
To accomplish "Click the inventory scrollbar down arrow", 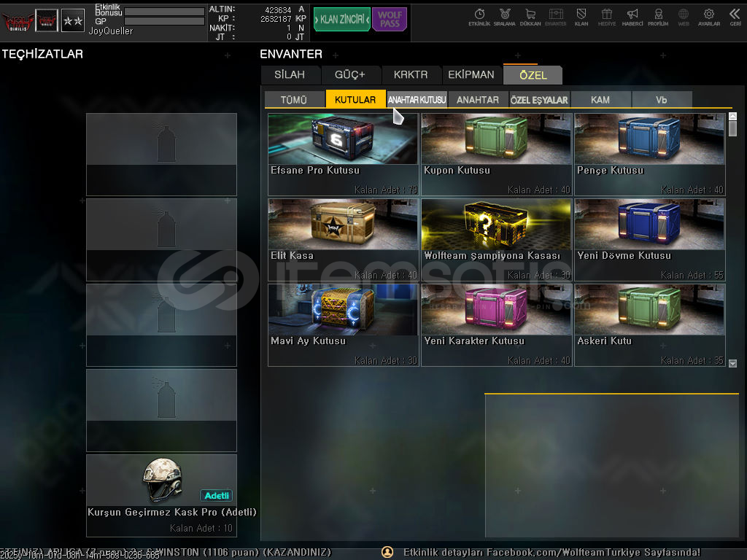I will coord(732,363).
